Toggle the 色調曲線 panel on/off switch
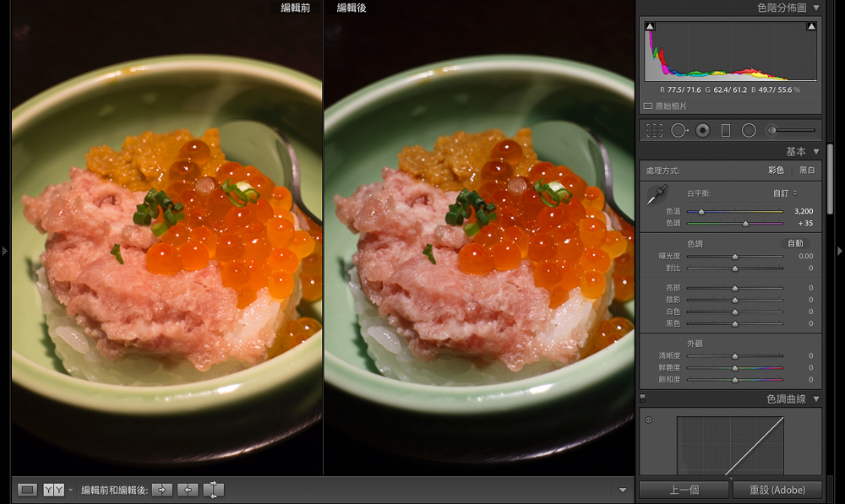 (x=643, y=398)
